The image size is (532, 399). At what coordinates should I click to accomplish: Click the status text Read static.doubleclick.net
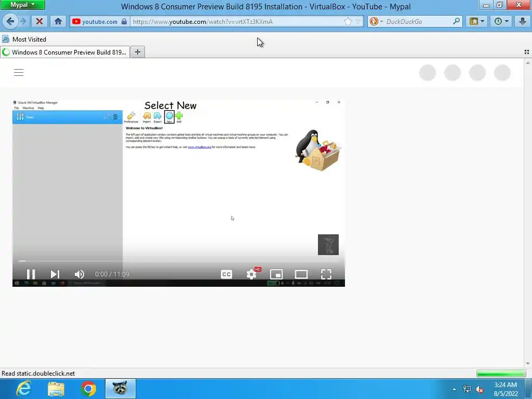tap(38, 373)
